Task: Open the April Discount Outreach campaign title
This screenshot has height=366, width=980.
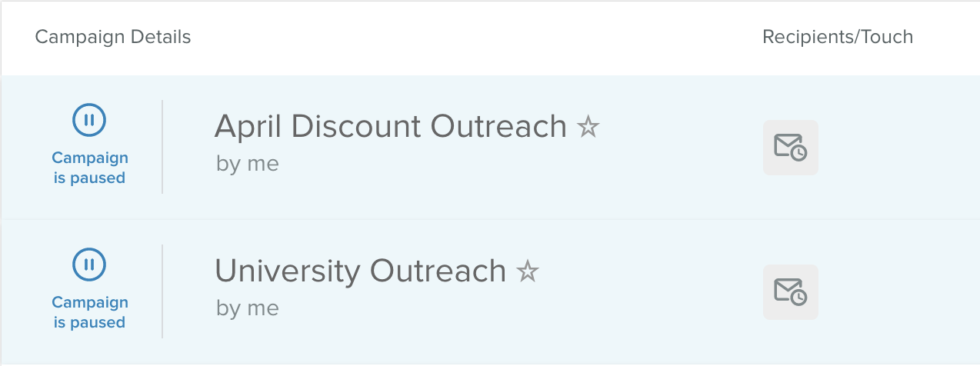Action: click(390, 126)
